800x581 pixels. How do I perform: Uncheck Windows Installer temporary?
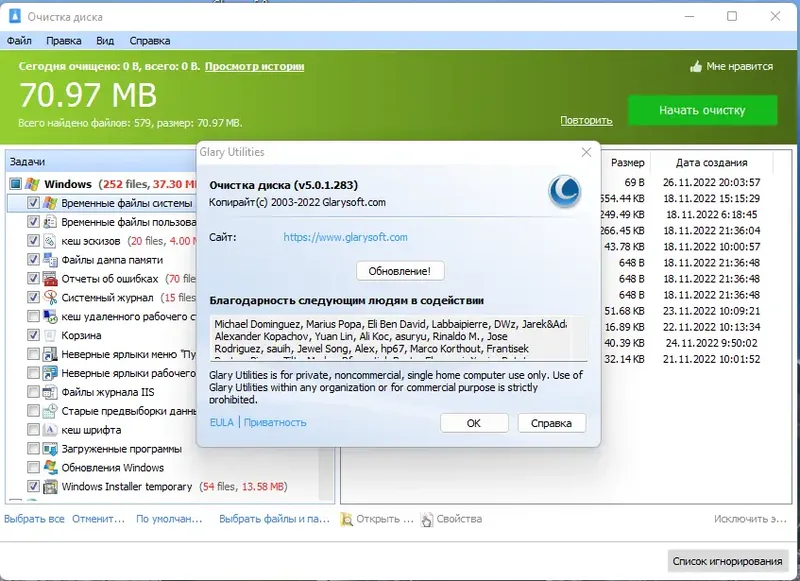pos(31,486)
